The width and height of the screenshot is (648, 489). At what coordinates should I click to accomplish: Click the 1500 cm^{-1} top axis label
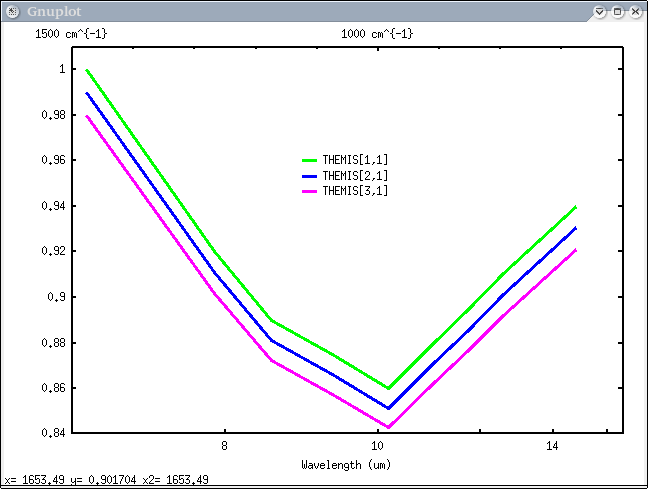(71, 33)
